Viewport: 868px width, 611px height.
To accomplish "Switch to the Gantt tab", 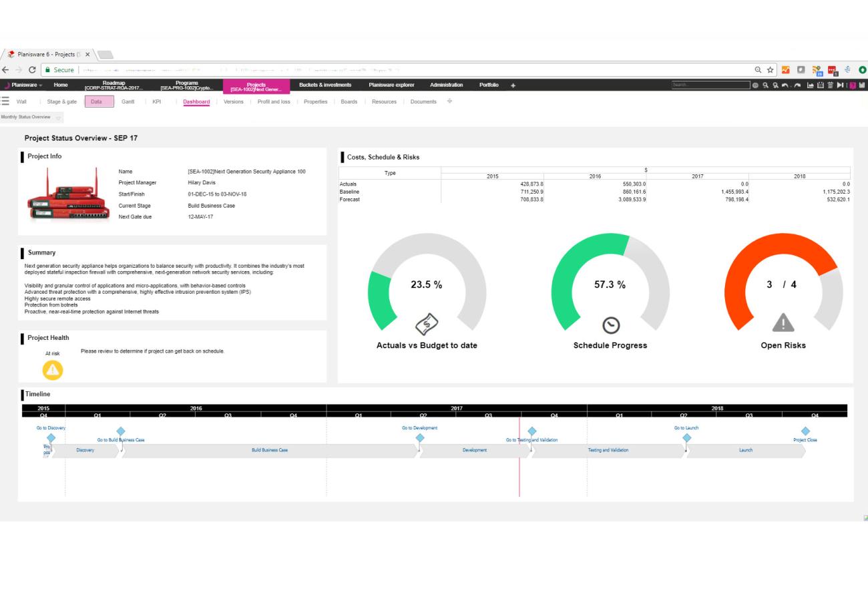I will tap(128, 101).
